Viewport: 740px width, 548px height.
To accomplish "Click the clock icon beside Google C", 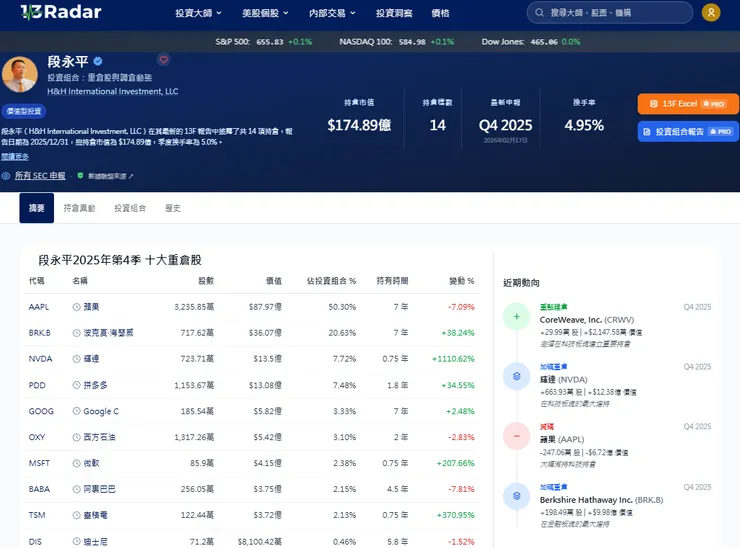I will (76, 411).
